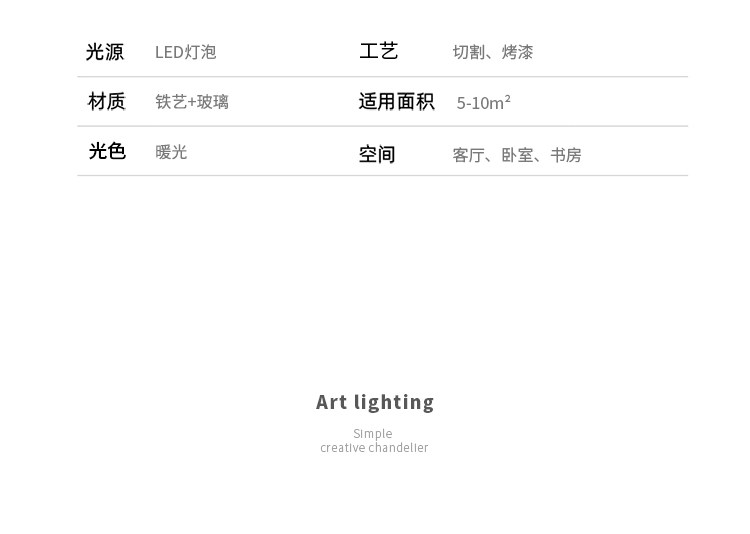Viewport: 750px width, 534px height.
Task: Click the 玻璃 word in material value
Action: (213, 102)
